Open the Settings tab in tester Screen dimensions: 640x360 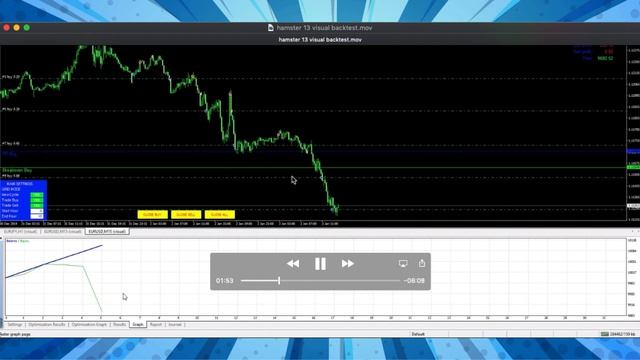point(15,324)
